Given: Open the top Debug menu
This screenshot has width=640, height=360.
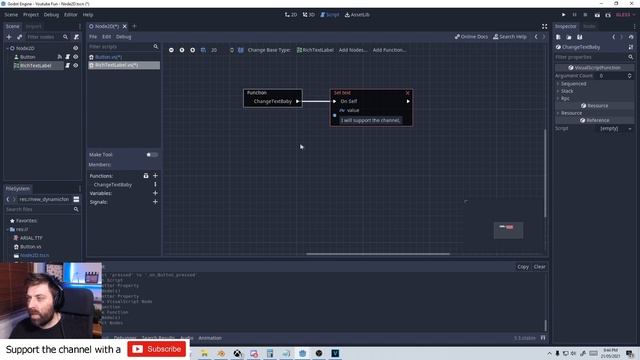Looking at the screenshot, I should [51, 15].
